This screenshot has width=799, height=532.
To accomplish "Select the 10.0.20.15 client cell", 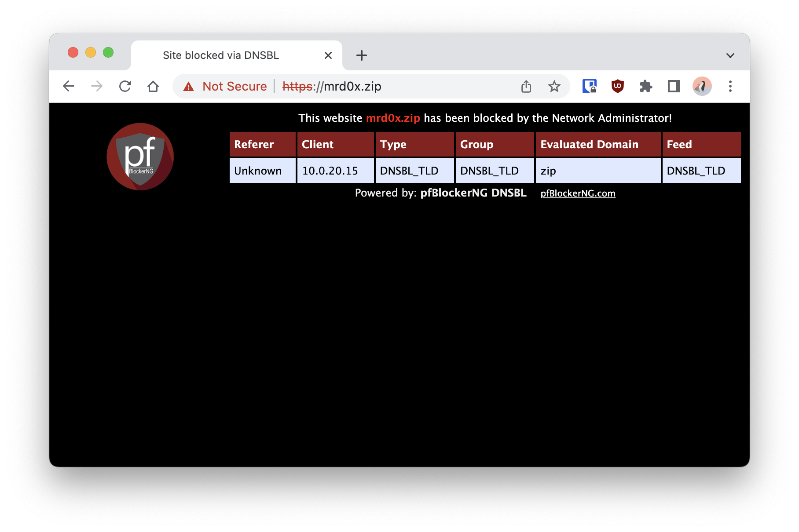I will click(336, 171).
